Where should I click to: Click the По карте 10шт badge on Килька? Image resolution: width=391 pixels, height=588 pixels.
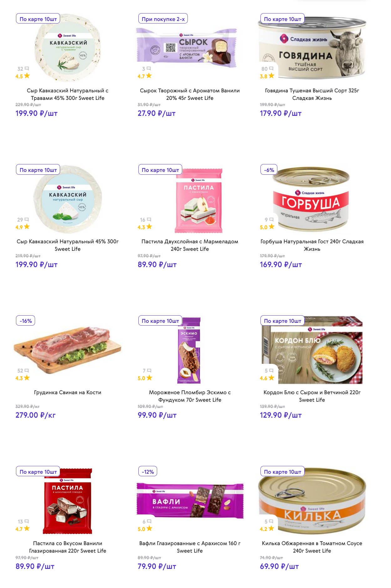[x=282, y=472]
